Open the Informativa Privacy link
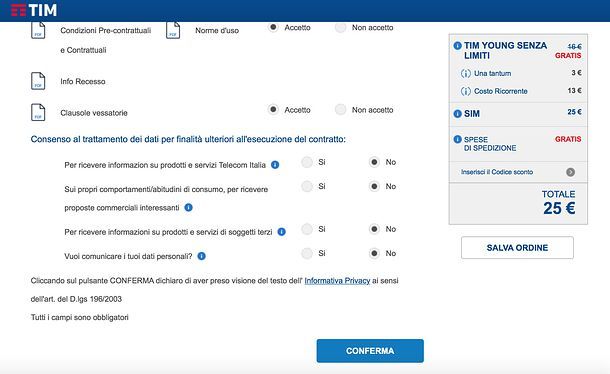This screenshot has width=610, height=374. click(337, 281)
